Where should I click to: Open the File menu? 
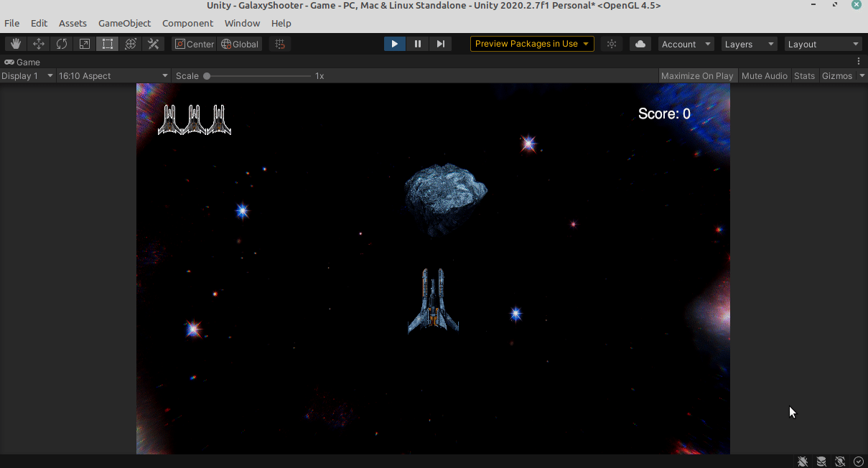pos(12,23)
